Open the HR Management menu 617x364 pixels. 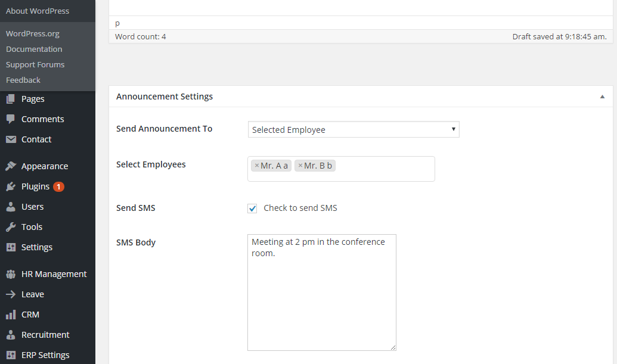point(54,274)
